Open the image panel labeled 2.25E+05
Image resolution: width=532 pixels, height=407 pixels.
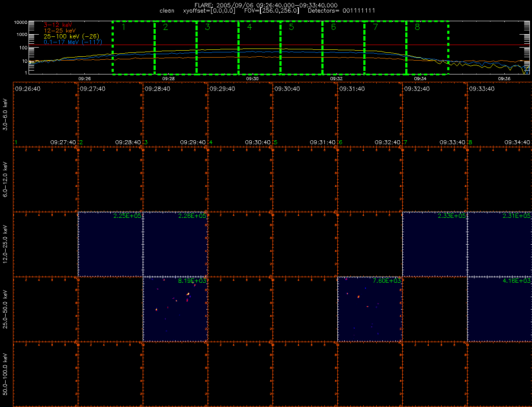tap(110, 244)
